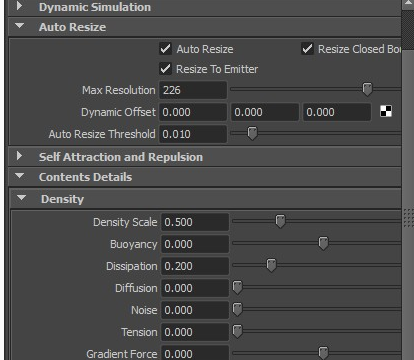Screen dimensions: 414x360
Task: Toggle the Resize Closed Boundaries checkbox
Action: pos(307,49)
